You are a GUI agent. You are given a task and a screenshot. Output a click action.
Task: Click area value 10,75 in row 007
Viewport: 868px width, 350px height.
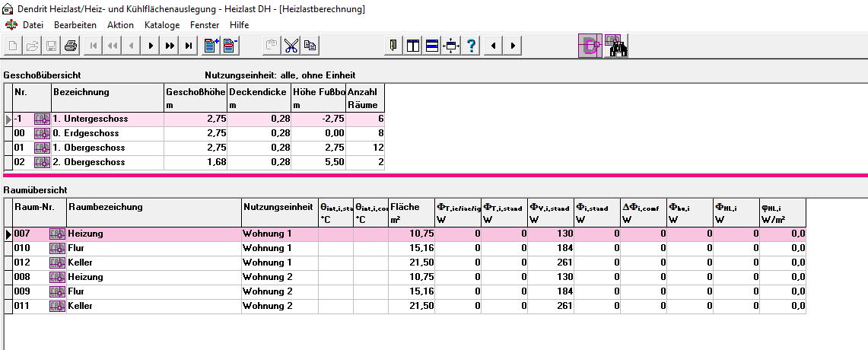412,234
